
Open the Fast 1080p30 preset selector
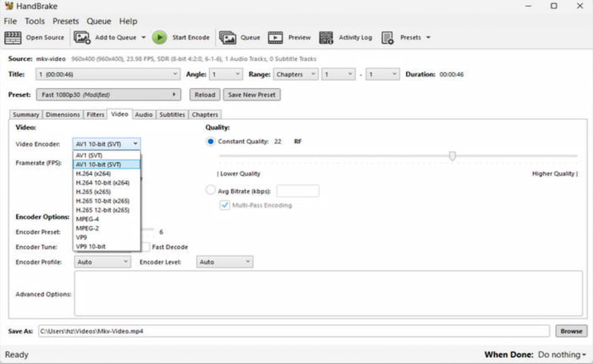108,95
